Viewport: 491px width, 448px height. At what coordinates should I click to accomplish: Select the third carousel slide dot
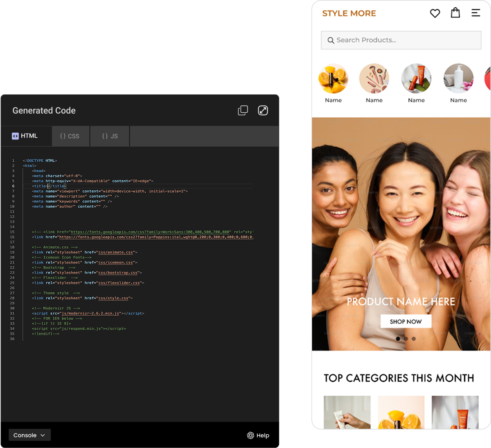coord(413,338)
